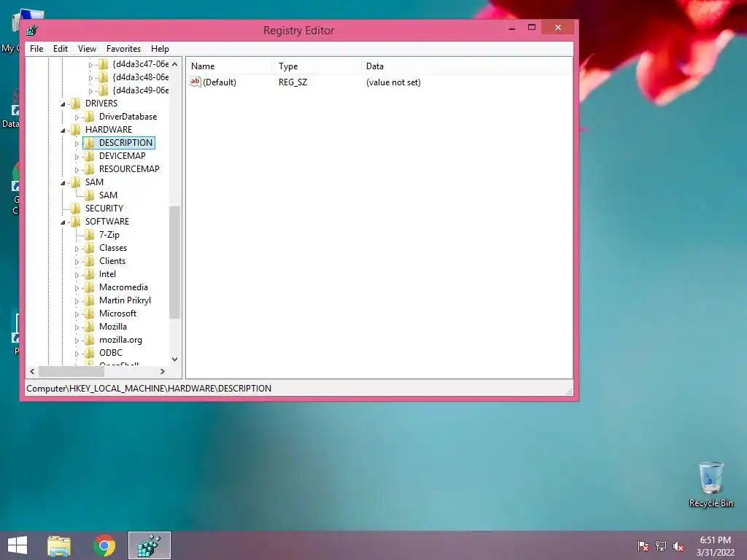The width and height of the screenshot is (747, 560).
Task: Collapse the SOFTWARE key
Action: click(x=63, y=222)
